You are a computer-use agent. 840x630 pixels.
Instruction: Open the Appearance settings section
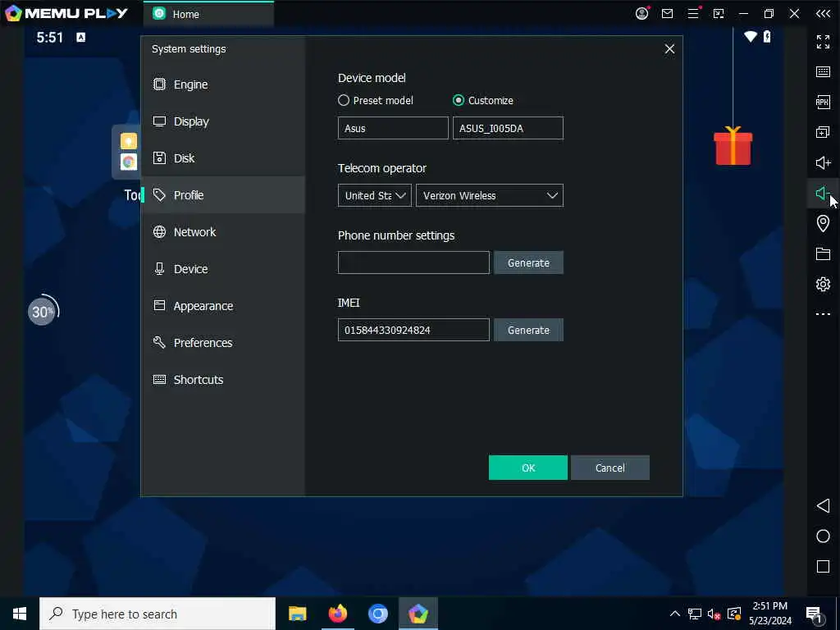pyautogui.click(x=223, y=306)
